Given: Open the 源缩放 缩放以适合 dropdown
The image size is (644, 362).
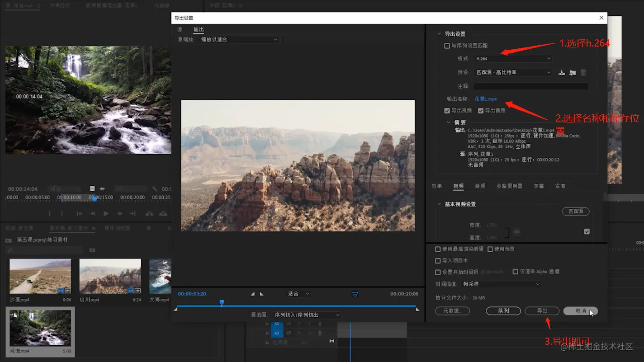Looking at the screenshot, I should pyautogui.click(x=239, y=39).
